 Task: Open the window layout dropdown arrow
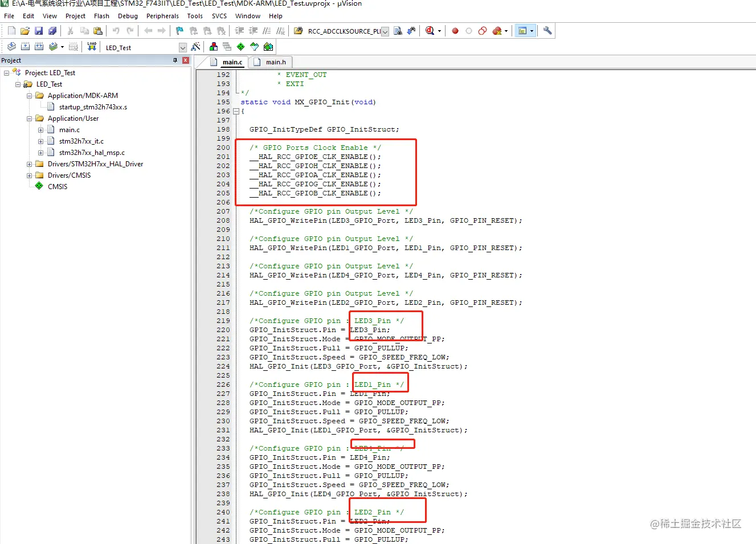[x=532, y=31]
